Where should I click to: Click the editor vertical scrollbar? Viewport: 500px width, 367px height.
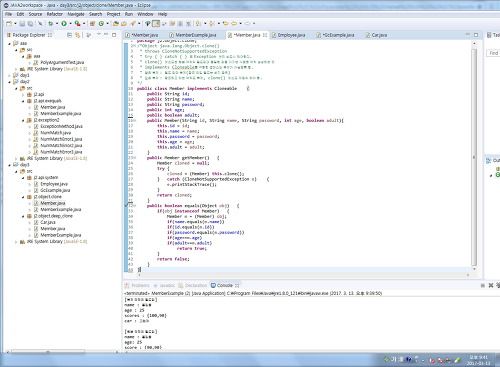point(474,157)
